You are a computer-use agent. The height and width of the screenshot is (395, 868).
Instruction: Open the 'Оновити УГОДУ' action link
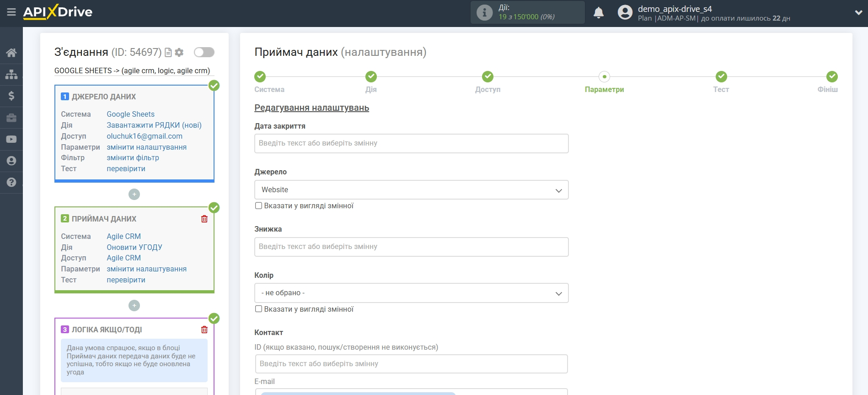click(134, 248)
